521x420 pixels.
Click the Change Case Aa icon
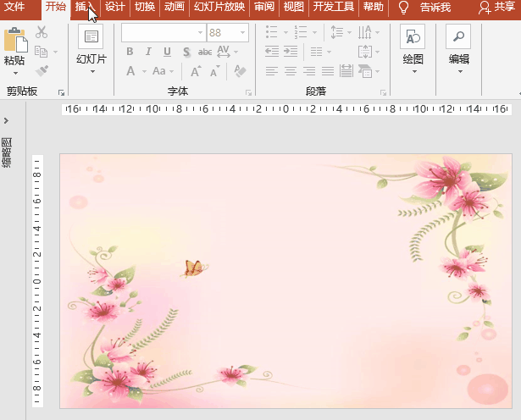pyautogui.click(x=159, y=71)
